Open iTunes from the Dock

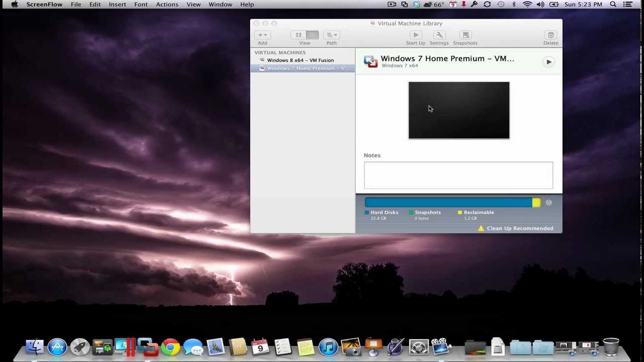click(x=328, y=347)
